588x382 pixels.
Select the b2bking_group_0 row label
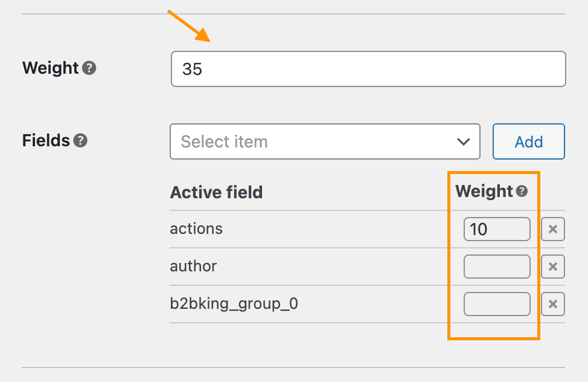tap(234, 304)
